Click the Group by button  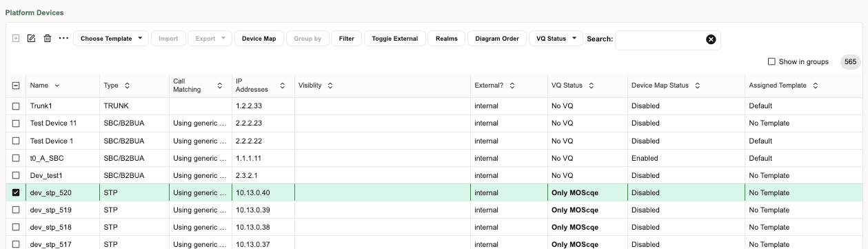pos(307,39)
